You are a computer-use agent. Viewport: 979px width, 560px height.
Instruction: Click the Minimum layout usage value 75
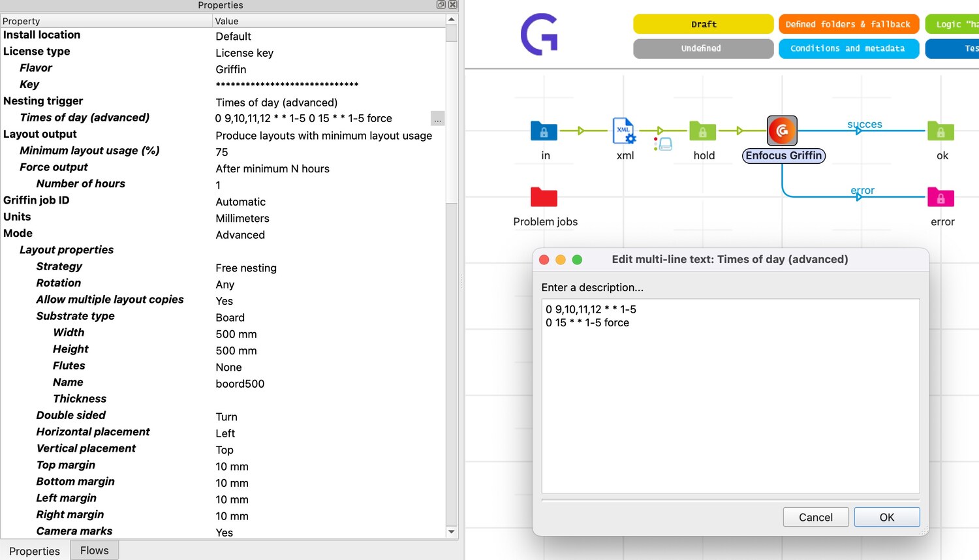(222, 152)
